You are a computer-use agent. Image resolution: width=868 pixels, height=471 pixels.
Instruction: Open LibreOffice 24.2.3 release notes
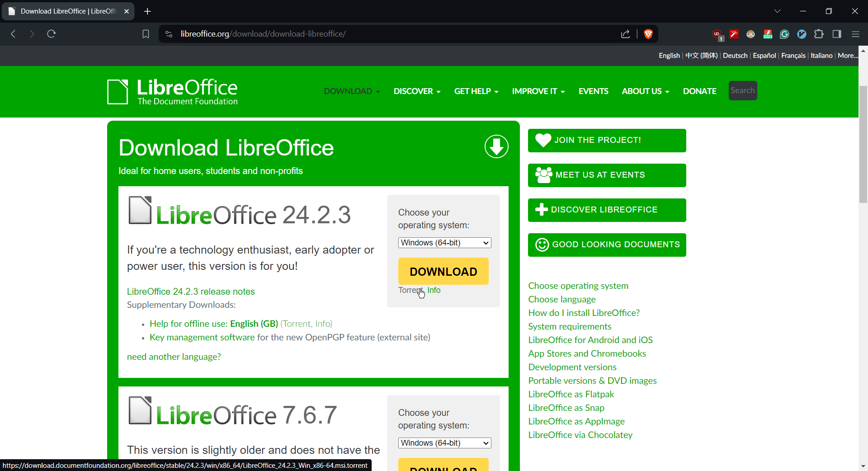click(x=191, y=292)
